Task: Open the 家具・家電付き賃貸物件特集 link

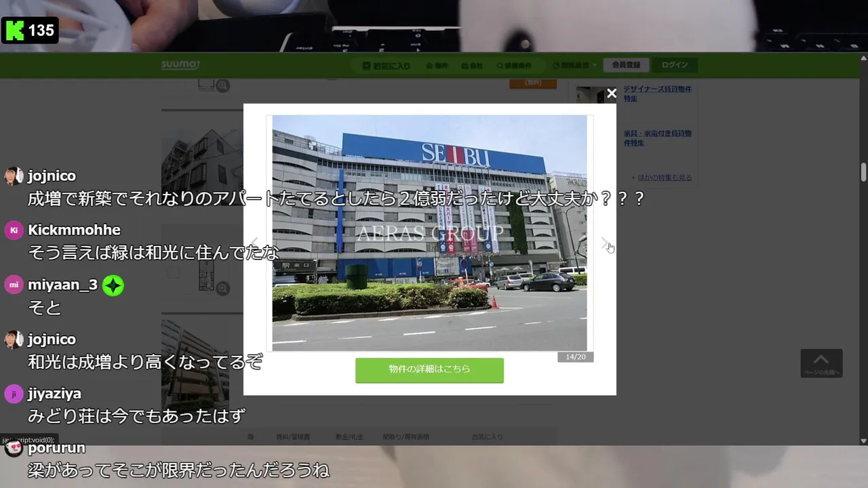Action: [657, 138]
